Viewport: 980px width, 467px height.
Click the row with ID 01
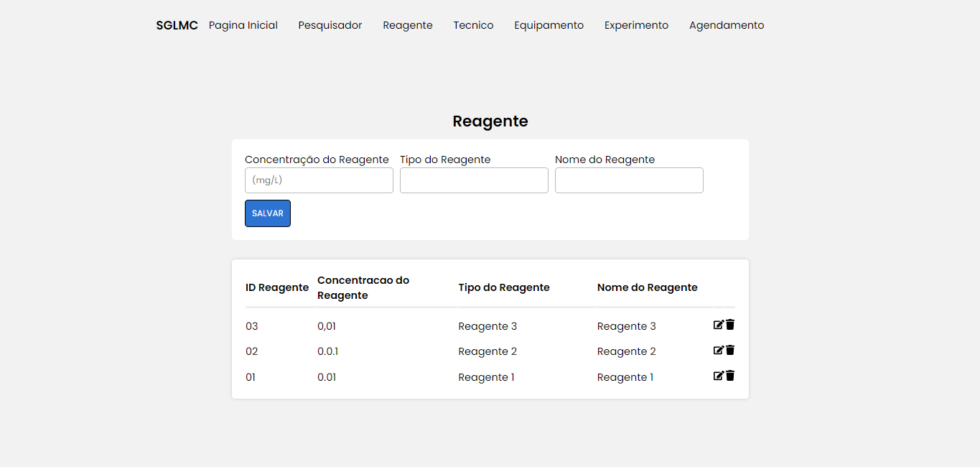pyautogui.click(x=251, y=376)
